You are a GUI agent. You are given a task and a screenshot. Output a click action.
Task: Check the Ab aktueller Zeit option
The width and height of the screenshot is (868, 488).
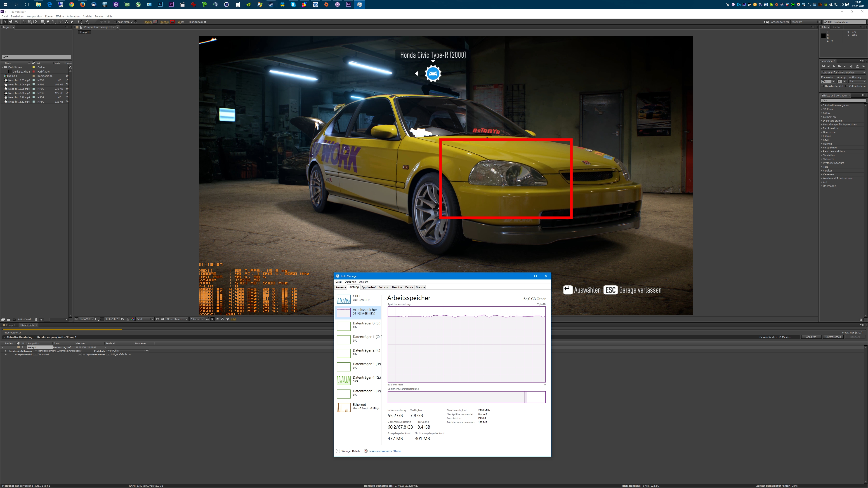point(823,86)
